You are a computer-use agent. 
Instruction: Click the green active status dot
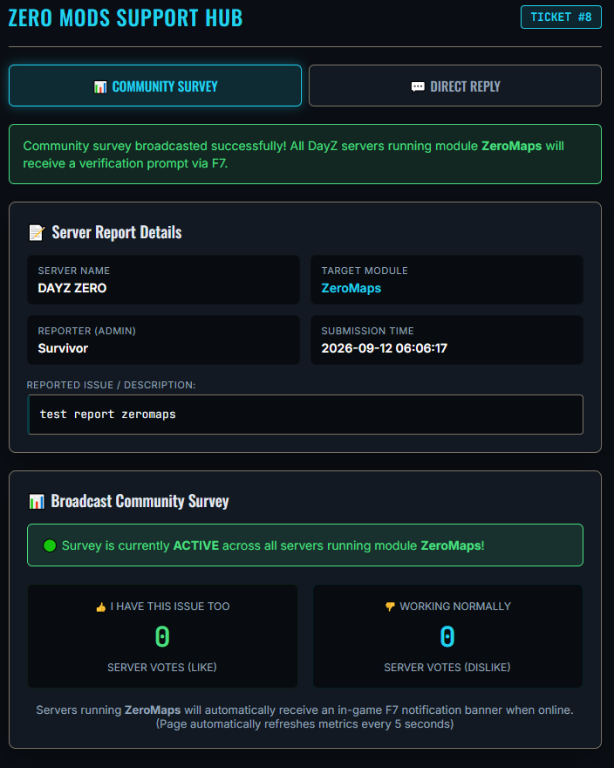click(x=50, y=546)
